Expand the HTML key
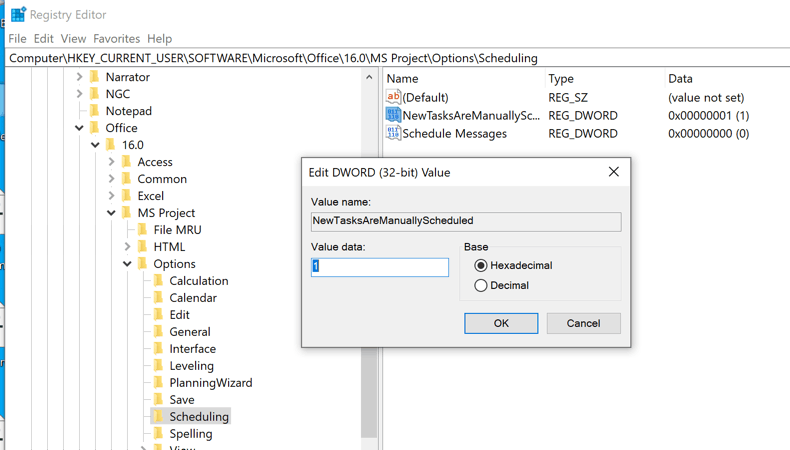Viewport: 790px width, 450px height. tap(127, 247)
